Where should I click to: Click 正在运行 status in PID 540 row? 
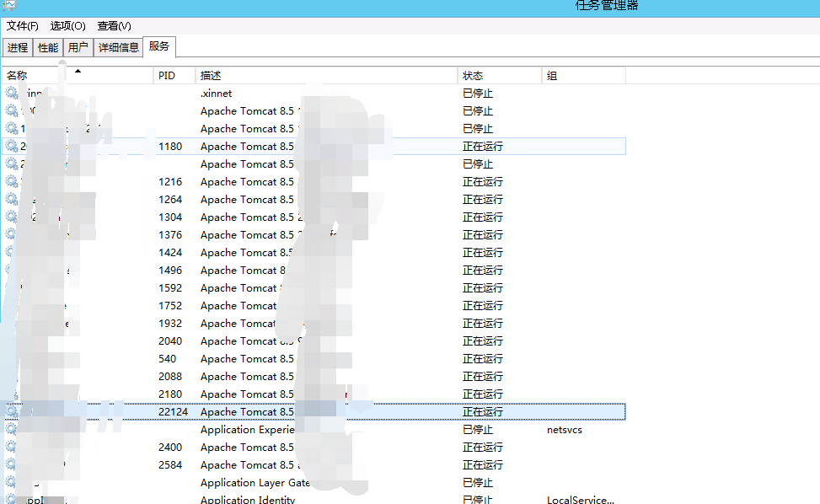tap(483, 359)
